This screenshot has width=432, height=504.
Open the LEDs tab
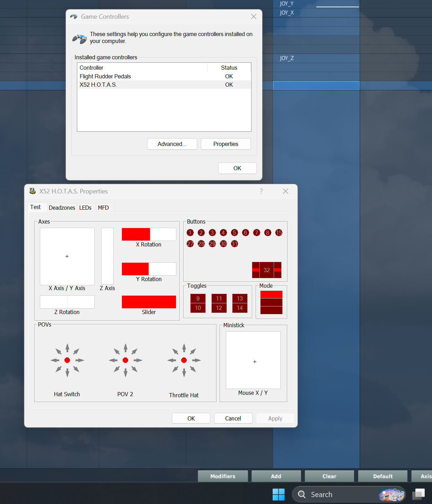coord(85,208)
